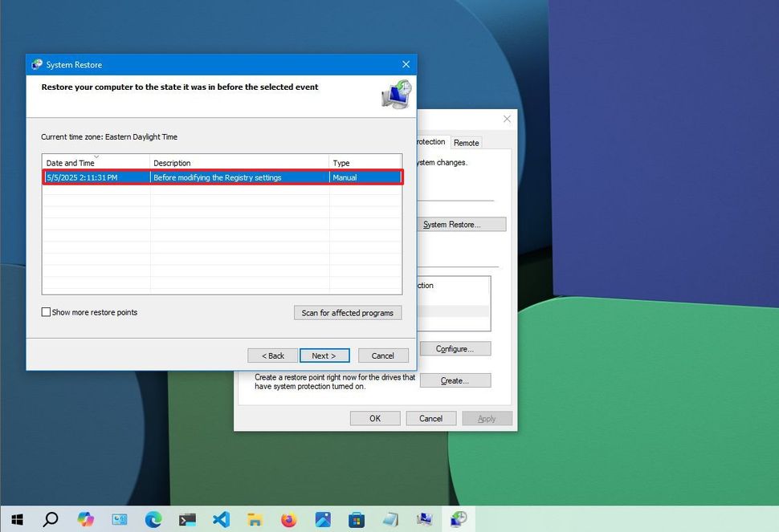
Task: Click Scan for affected programs
Action: (347, 312)
